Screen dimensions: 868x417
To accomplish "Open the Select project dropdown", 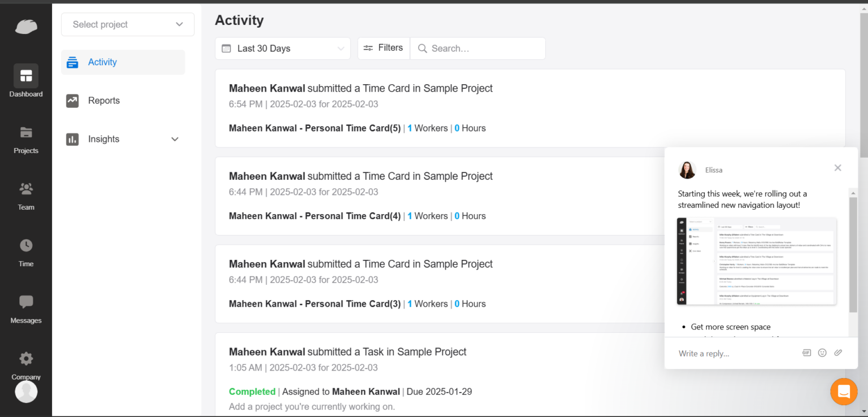I will 127,24.
